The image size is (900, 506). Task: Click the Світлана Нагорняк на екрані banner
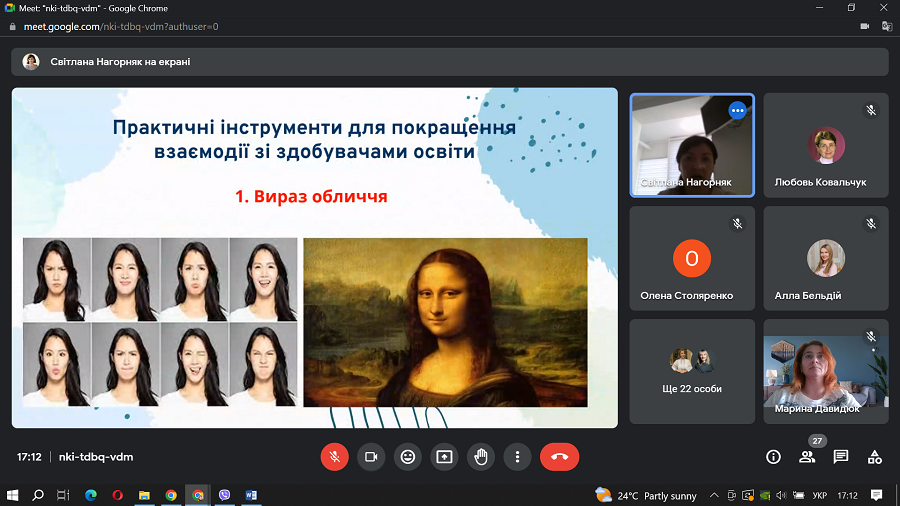tap(450, 62)
